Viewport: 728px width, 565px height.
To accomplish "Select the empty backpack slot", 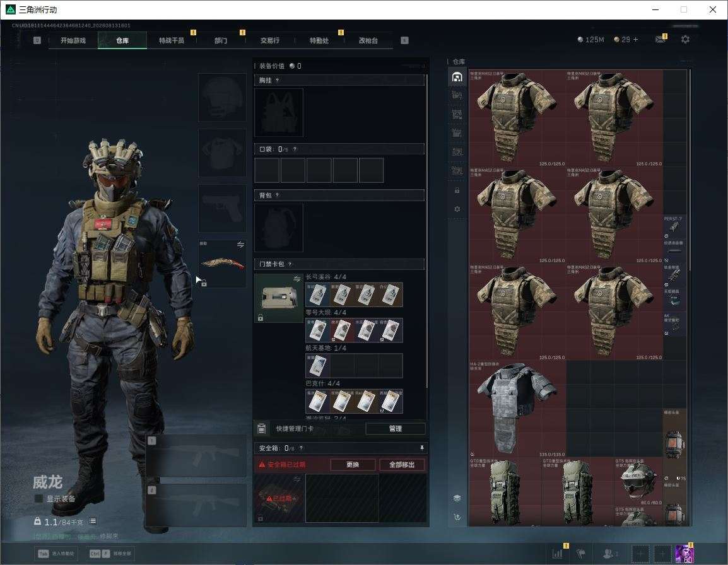I will point(279,228).
